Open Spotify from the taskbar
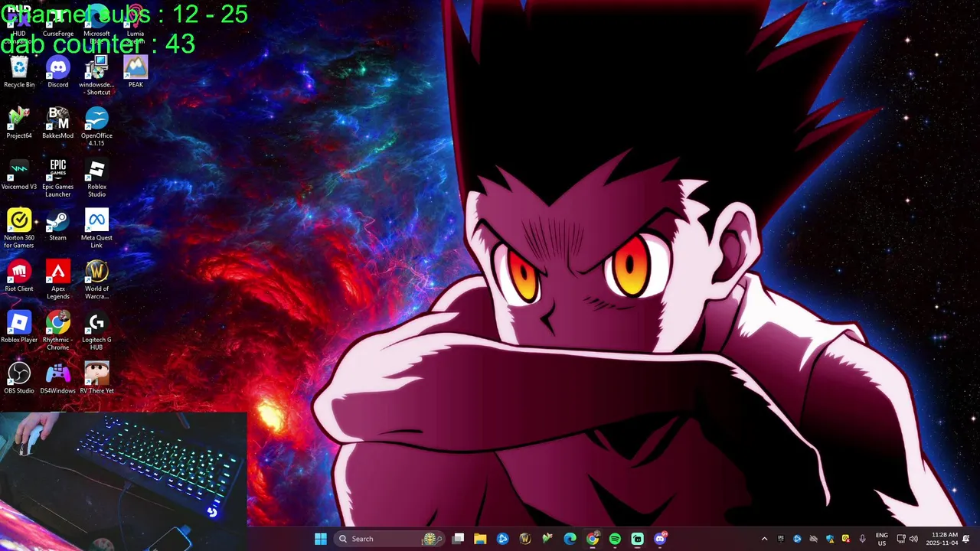The image size is (980, 551). [x=615, y=539]
